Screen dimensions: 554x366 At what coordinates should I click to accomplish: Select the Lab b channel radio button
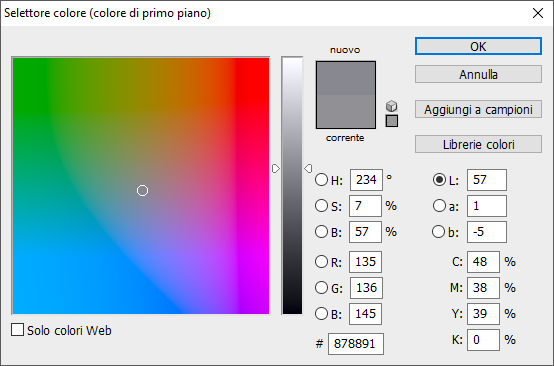point(438,232)
